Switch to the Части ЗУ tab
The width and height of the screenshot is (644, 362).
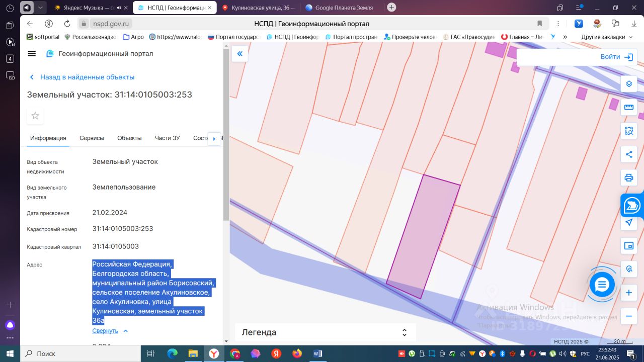(167, 138)
